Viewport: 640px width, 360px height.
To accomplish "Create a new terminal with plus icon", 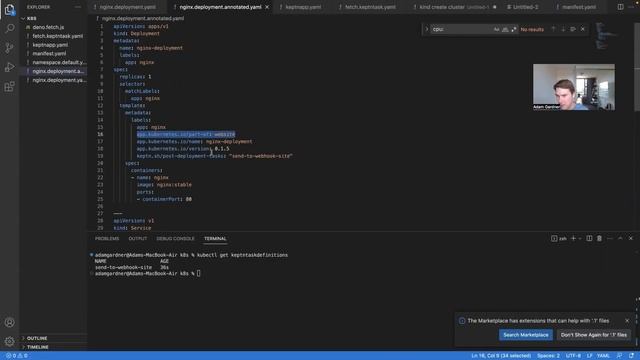I will point(573,238).
